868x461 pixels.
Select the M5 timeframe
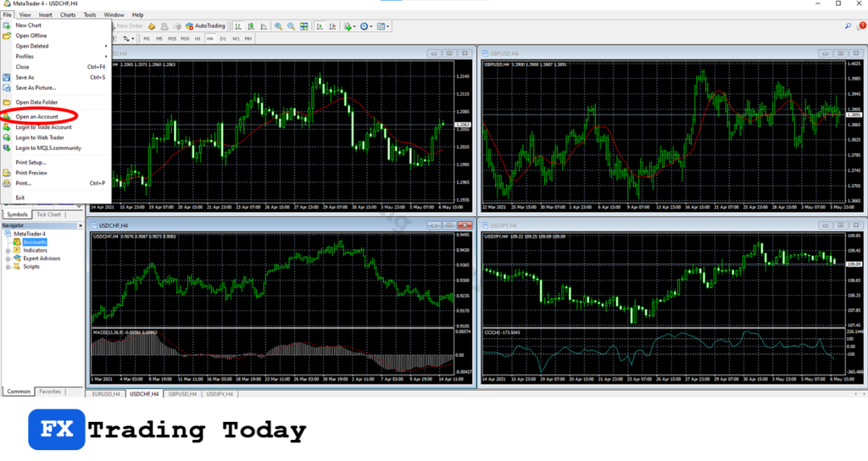pyautogui.click(x=159, y=39)
